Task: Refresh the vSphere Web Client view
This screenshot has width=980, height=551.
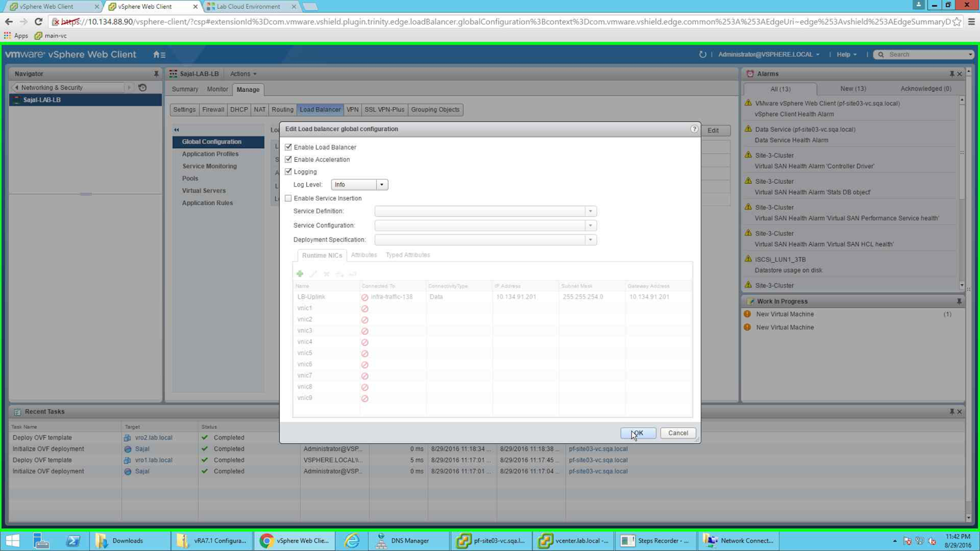Action: coord(703,54)
